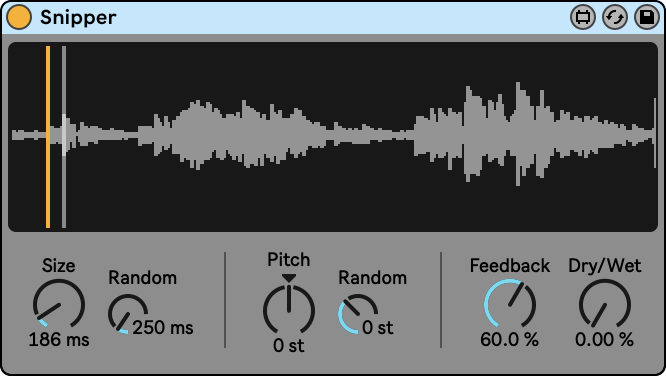Click the 0.00 % dry/wet value
Screen dimensions: 666x376
click(x=604, y=339)
